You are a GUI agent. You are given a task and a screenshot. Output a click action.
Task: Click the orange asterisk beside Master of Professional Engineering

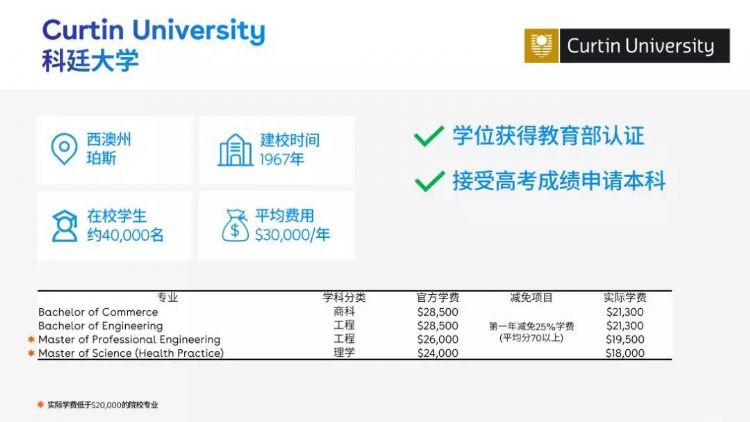click(32, 339)
